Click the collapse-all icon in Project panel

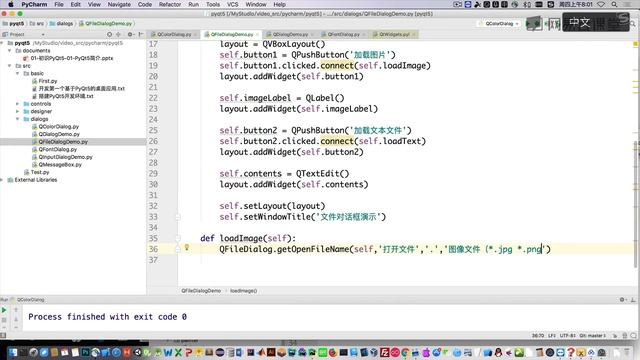coord(118,34)
